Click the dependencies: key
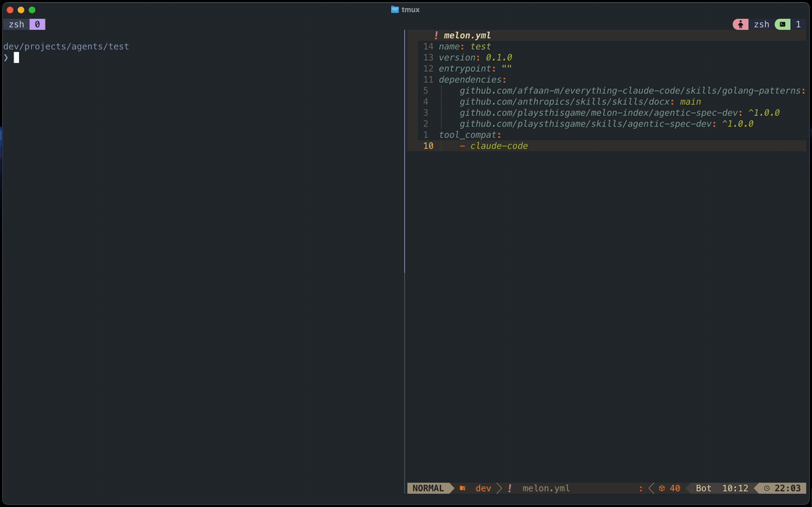The image size is (812, 507). coord(472,80)
